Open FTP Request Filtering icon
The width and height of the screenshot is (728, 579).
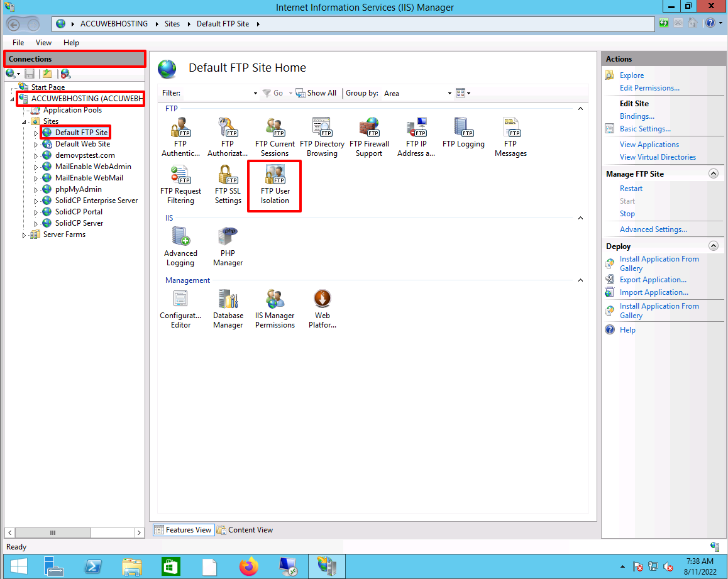tap(180, 185)
